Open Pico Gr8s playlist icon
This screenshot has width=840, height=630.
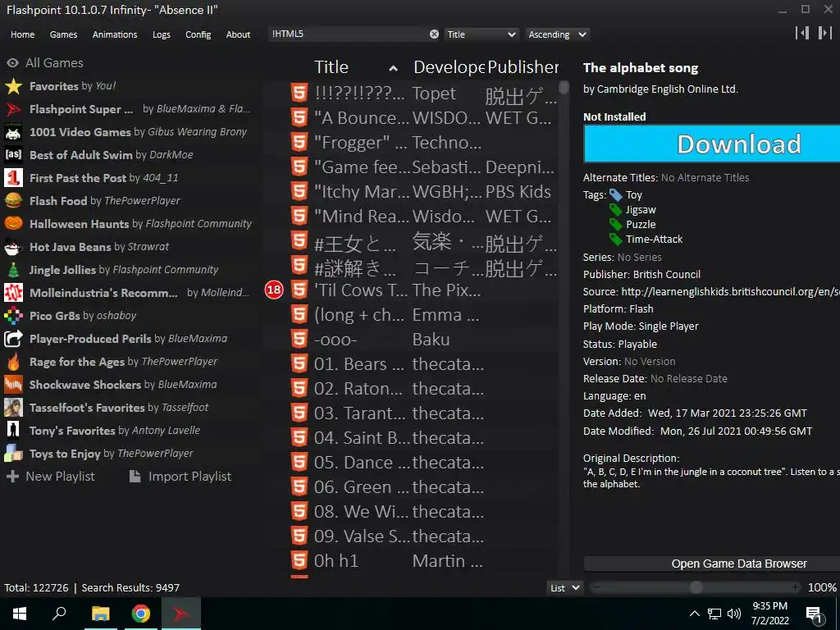tap(13, 316)
